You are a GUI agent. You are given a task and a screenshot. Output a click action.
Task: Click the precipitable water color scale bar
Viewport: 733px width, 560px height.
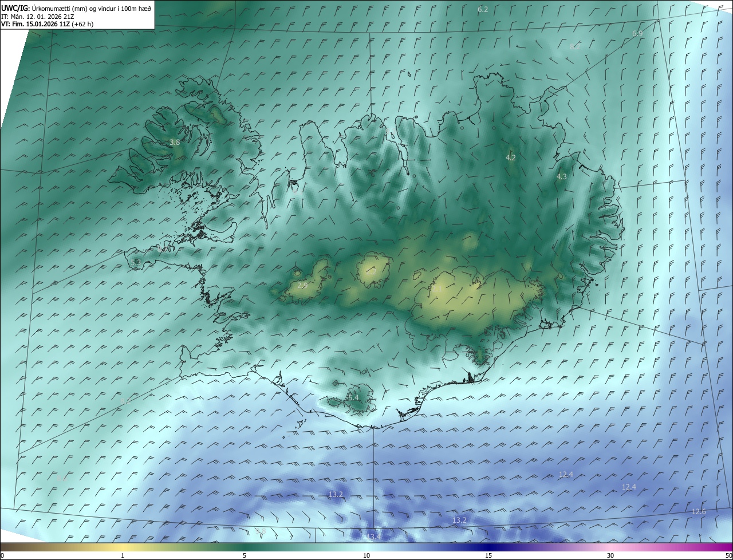click(x=366, y=547)
